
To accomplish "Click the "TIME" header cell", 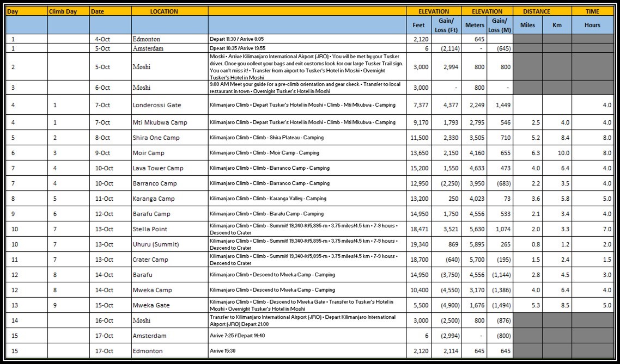I will click(x=592, y=11).
